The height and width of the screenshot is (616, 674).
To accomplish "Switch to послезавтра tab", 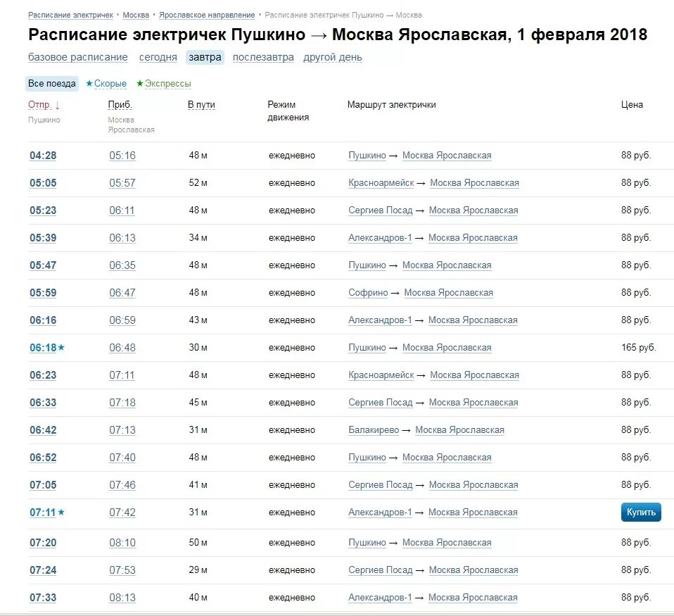I will pyautogui.click(x=263, y=57).
